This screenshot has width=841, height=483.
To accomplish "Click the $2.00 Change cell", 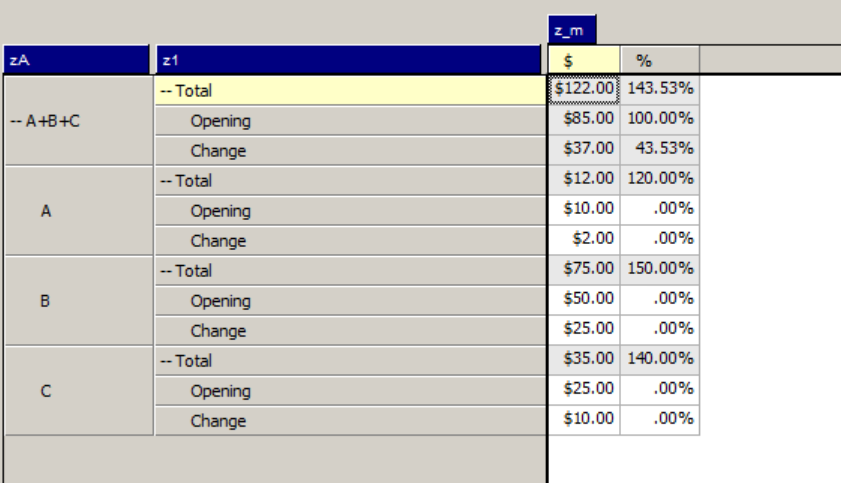I will point(584,240).
